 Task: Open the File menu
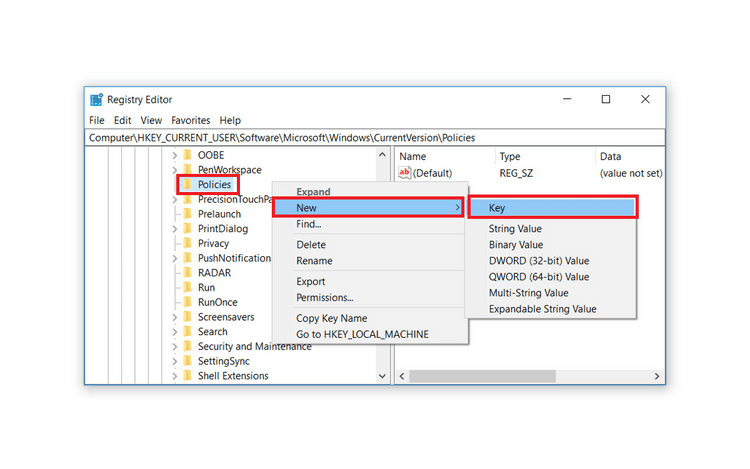tap(97, 120)
